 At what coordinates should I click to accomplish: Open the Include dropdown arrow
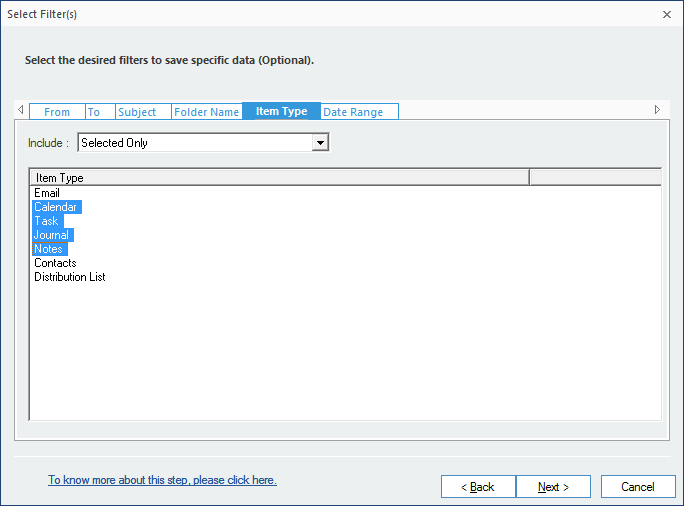coord(320,143)
